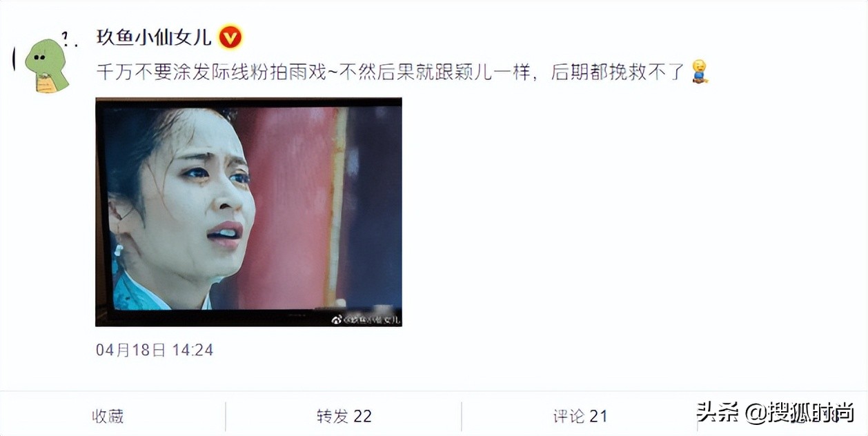Click the phrase 后期都挽救不了
This screenshot has height=436, width=868.
(x=618, y=72)
